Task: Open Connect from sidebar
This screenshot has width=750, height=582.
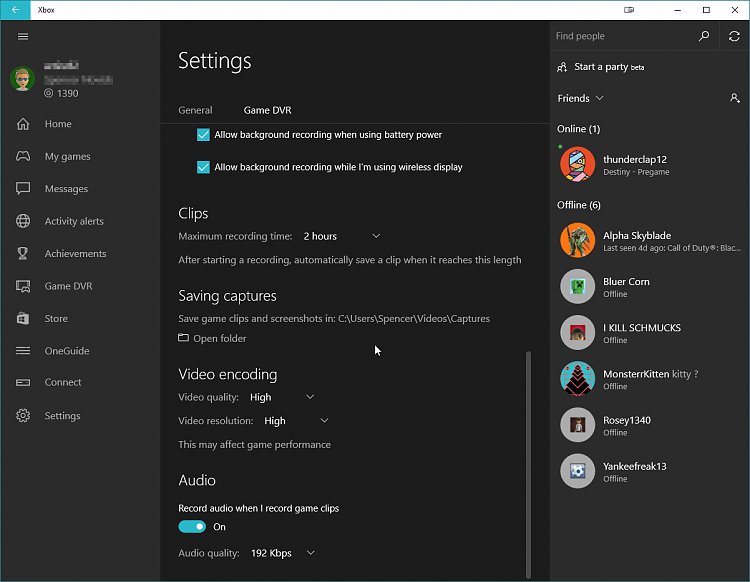Action: coord(63,382)
